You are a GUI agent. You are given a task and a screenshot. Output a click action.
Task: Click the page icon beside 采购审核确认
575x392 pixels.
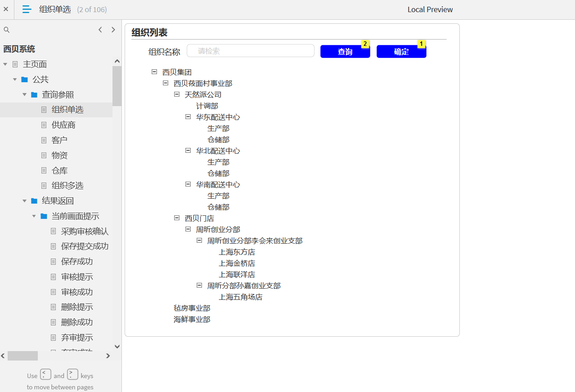click(54, 232)
